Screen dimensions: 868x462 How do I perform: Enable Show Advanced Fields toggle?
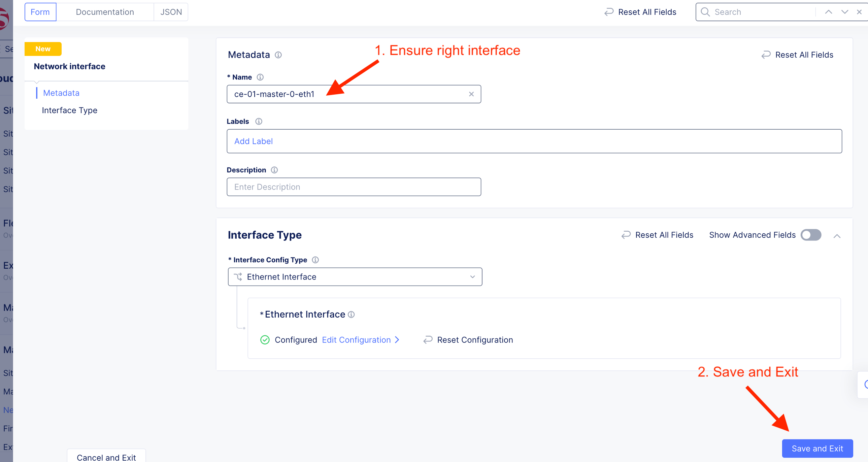coord(811,235)
